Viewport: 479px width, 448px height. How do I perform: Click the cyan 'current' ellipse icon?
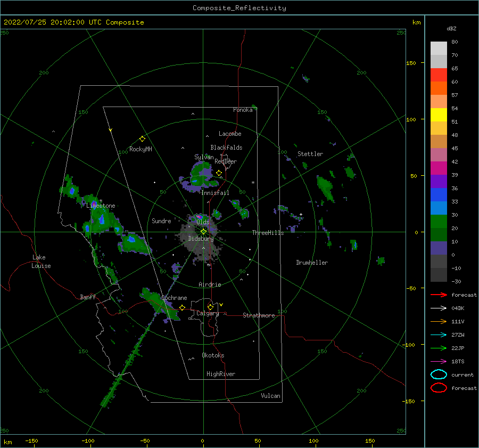(x=439, y=374)
